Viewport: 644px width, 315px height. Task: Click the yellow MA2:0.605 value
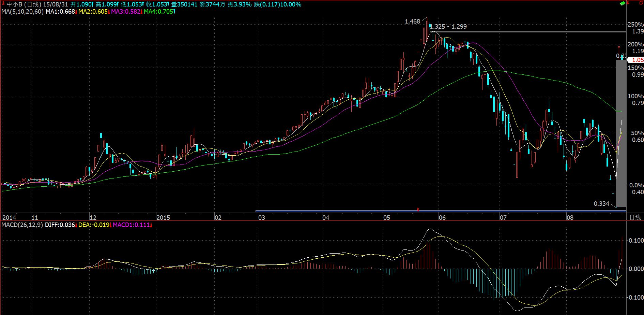click(x=93, y=12)
